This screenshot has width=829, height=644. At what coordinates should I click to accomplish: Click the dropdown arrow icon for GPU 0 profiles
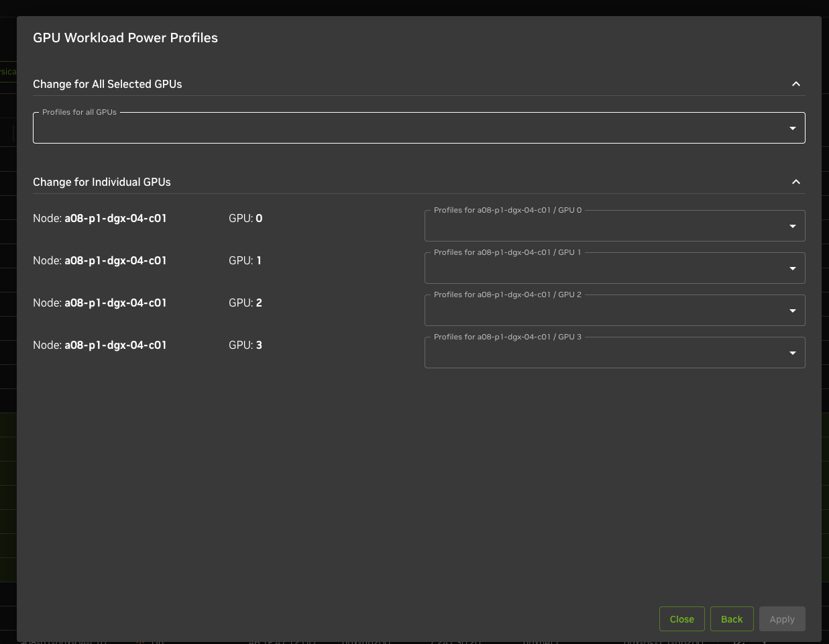coord(792,226)
